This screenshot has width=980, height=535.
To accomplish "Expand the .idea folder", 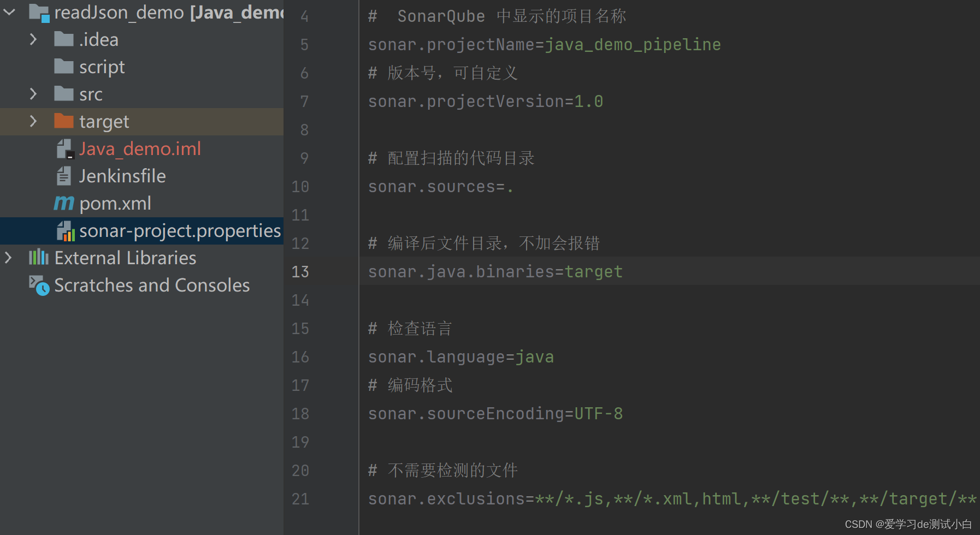I will coord(33,39).
